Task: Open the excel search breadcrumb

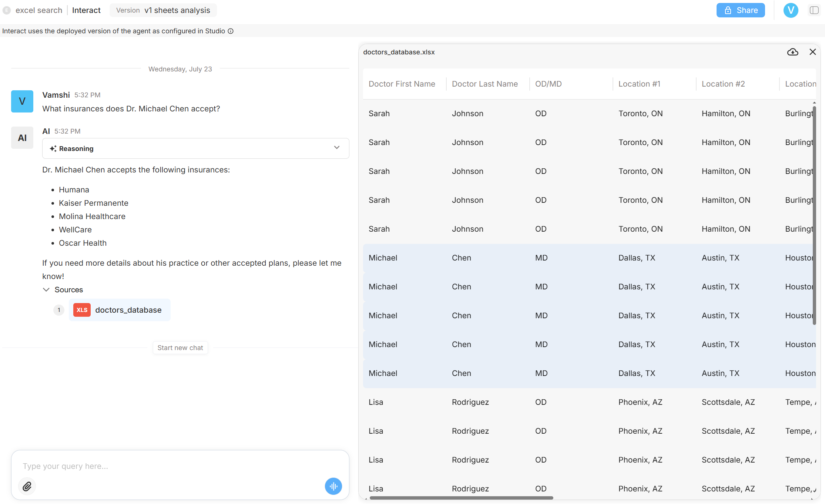Action: pos(39,10)
